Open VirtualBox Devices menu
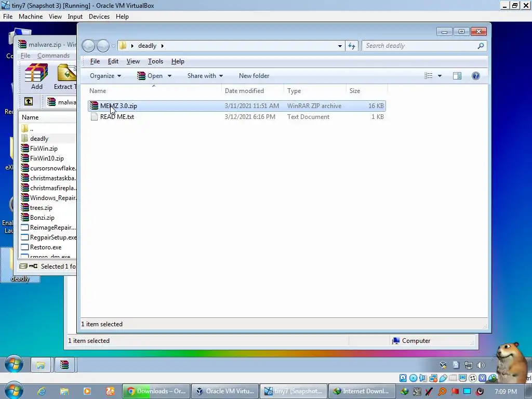Viewport: 532px width, 399px height. point(99,16)
